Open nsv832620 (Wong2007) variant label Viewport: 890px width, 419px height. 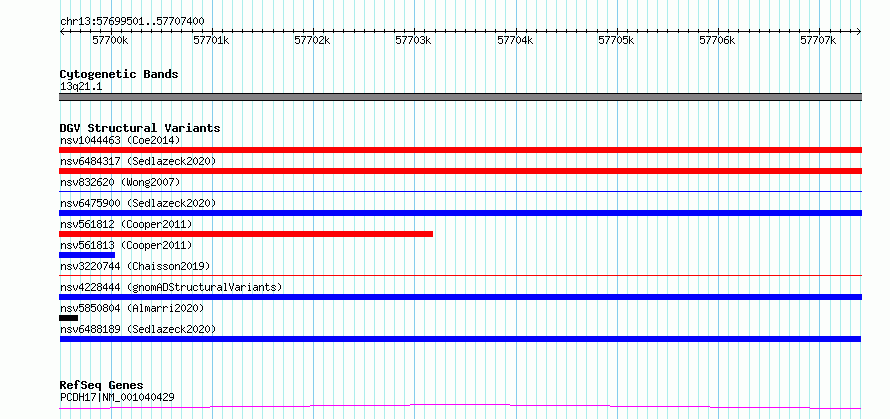pos(120,182)
